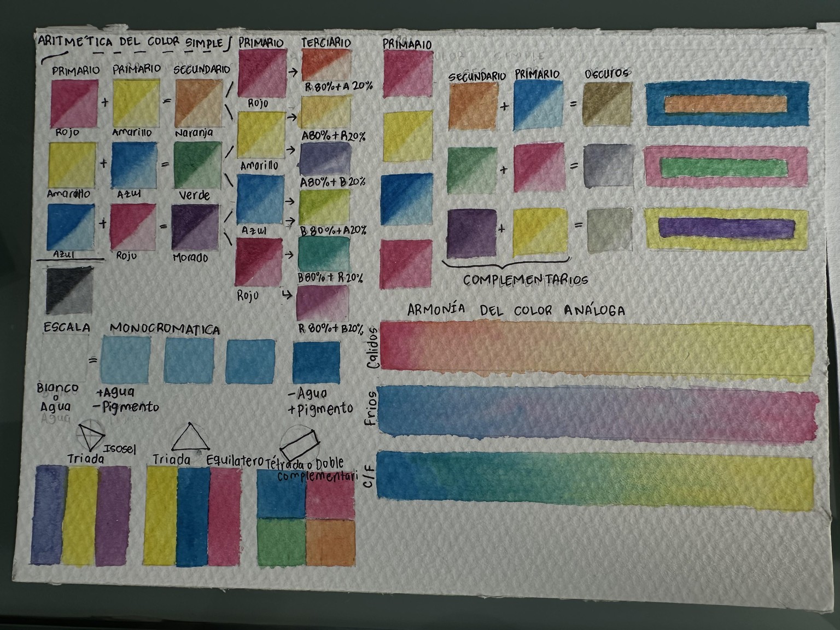Click the pink frame with green bar

click(726, 167)
